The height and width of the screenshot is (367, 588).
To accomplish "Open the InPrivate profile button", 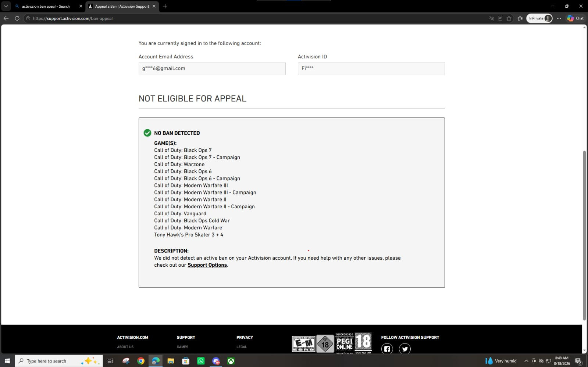I will pyautogui.click(x=539, y=18).
